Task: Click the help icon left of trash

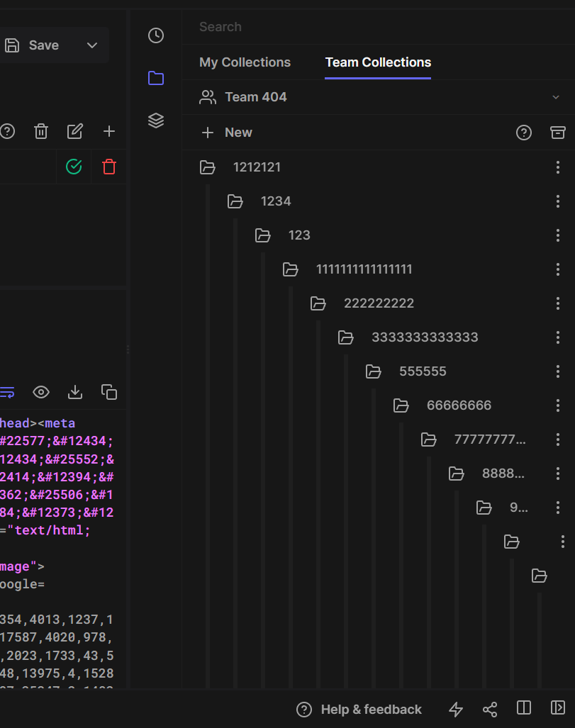Action: (x=7, y=131)
